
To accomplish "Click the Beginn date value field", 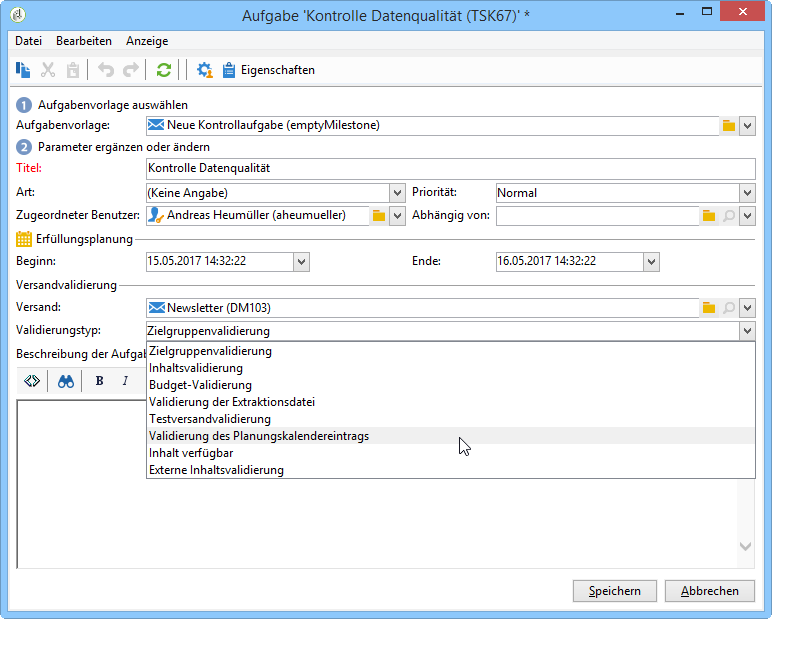I will 219,262.
